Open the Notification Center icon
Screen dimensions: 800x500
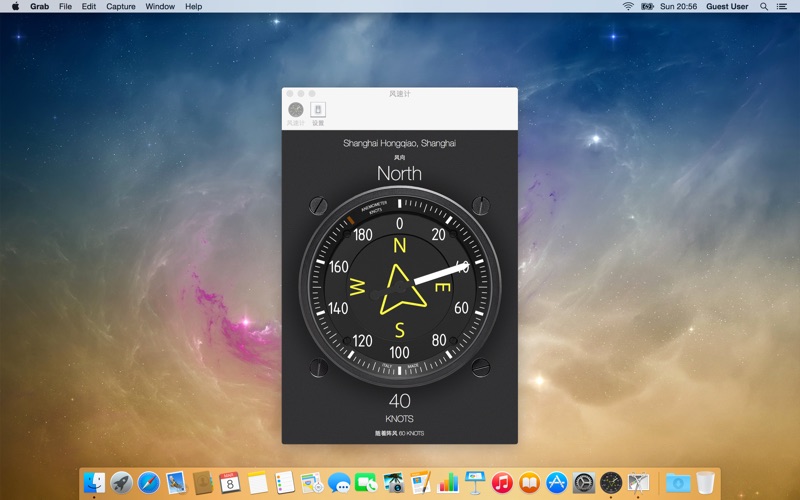click(782, 6)
